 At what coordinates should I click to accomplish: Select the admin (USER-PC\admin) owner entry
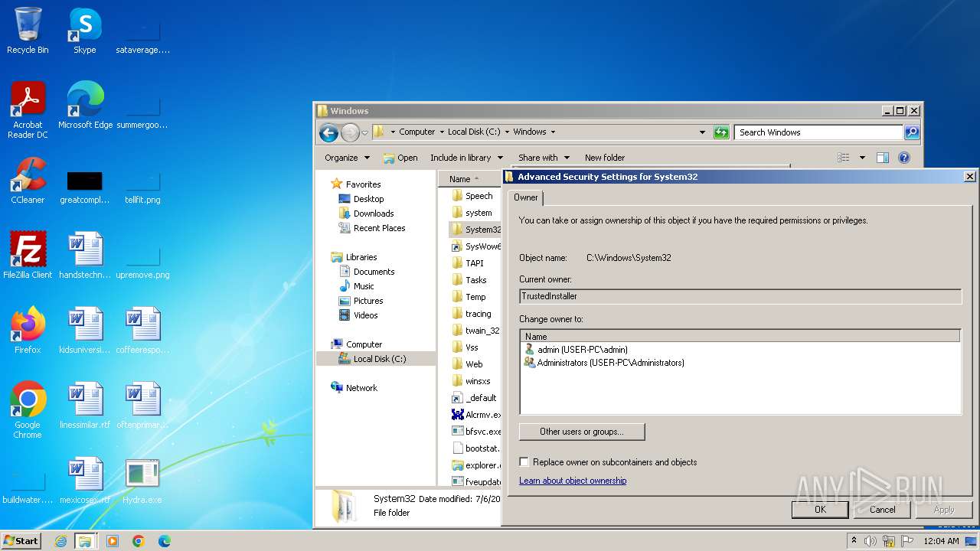[576, 350]
